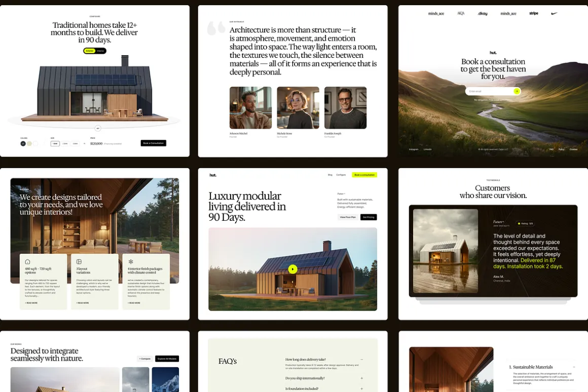Click the 'Customers who share our vision.' heading

493,191
